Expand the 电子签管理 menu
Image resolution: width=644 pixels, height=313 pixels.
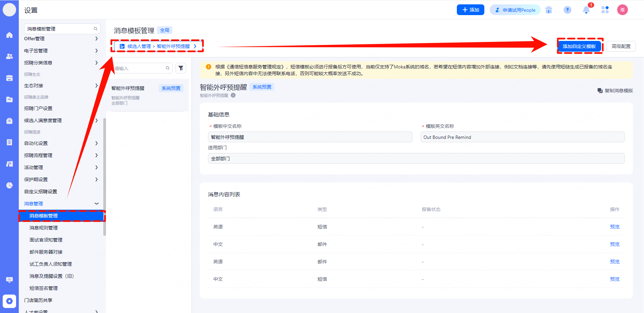point(97,51)
